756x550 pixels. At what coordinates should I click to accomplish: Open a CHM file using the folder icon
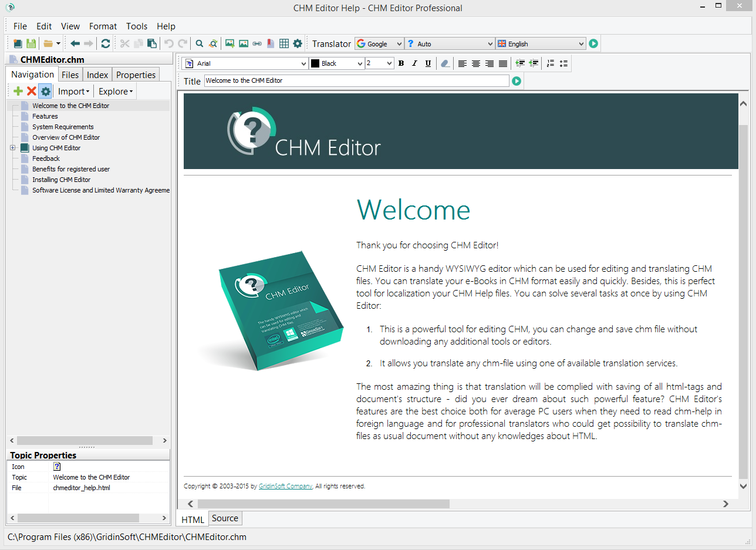click(x=47, y=43)
